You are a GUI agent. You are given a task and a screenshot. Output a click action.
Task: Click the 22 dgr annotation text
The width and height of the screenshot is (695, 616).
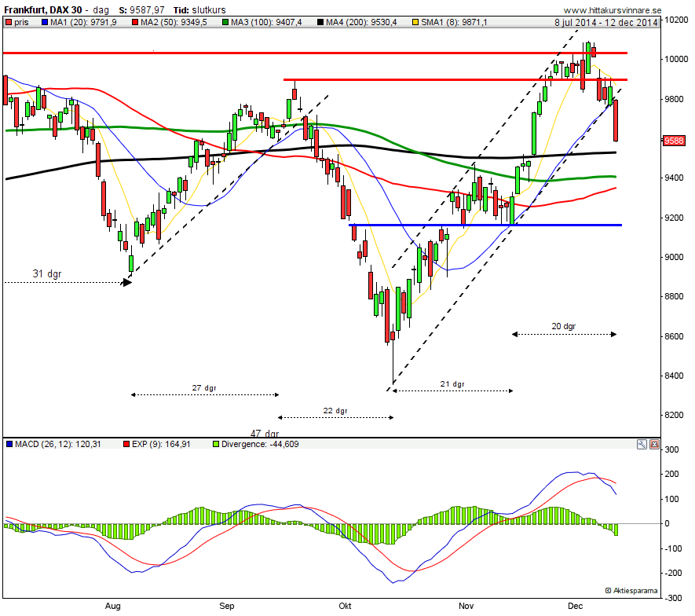[x=335, y=411]
